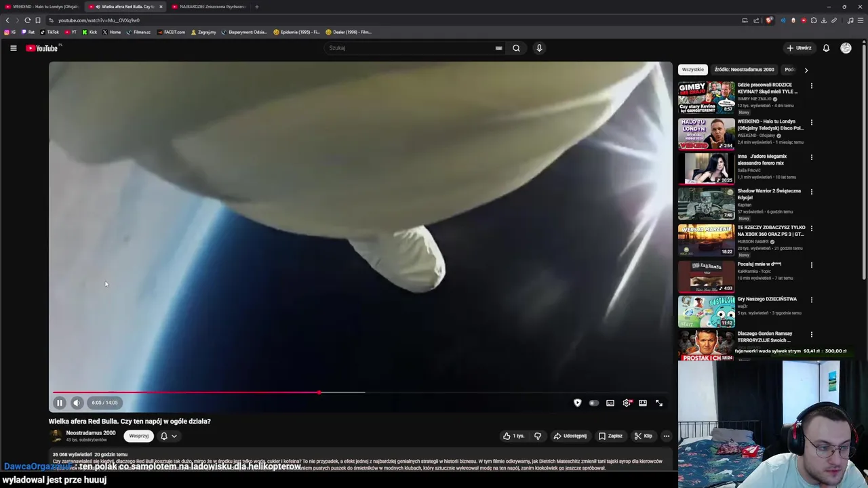Open options menu for GIMBY video
The height and width of the screenshot is (488, 868).
[x=811, y=86]
